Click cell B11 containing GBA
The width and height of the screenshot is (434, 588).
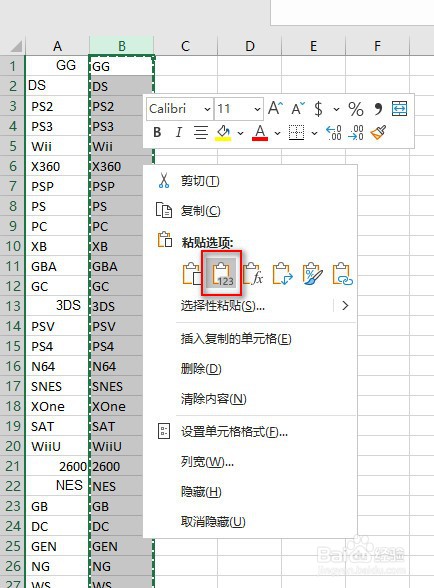click(x=116, y=266)
